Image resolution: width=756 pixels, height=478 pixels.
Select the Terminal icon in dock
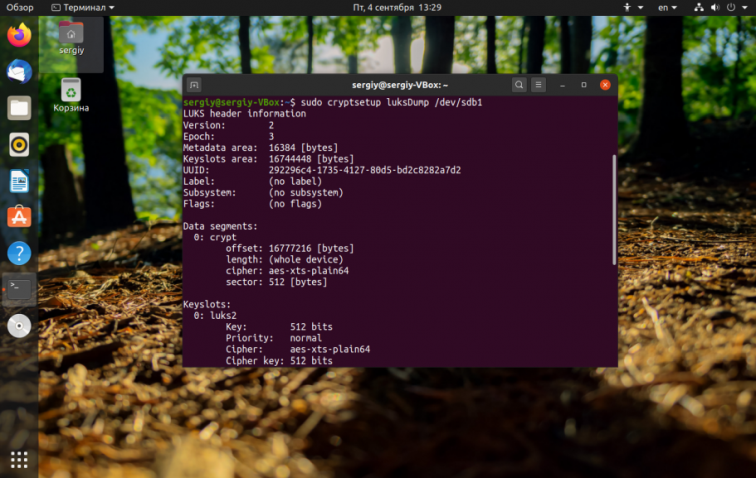(19, 289)
